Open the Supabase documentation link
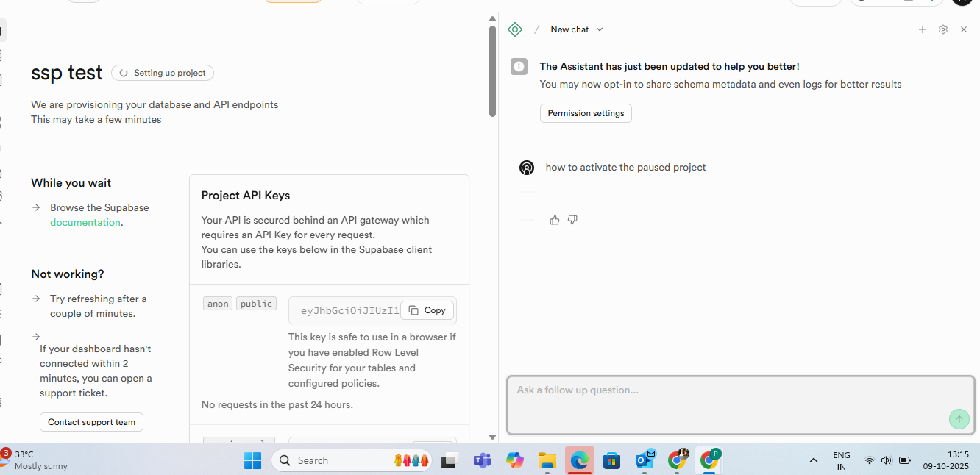This screenshot has height=475, width=980. tap(85, 222)
